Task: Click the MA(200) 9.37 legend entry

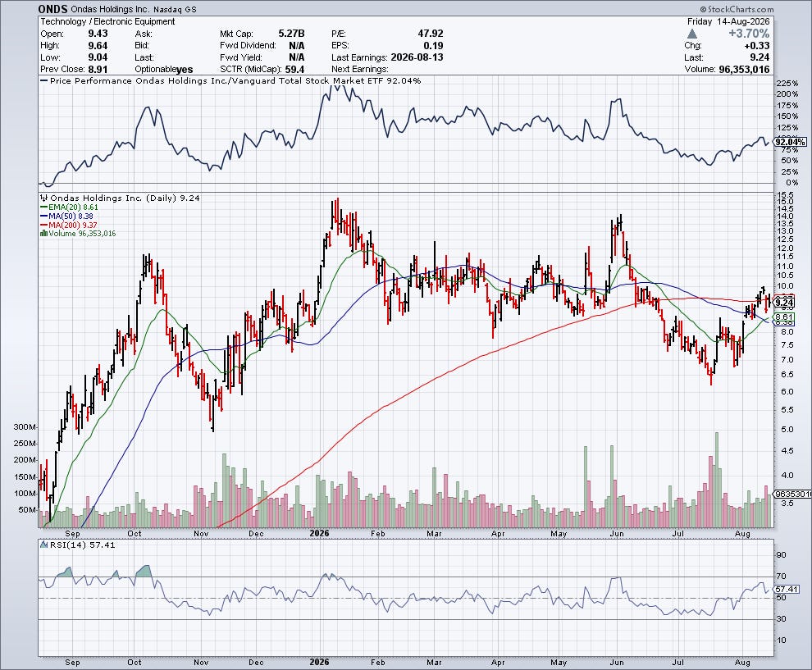Action: [x=69, y=226]
